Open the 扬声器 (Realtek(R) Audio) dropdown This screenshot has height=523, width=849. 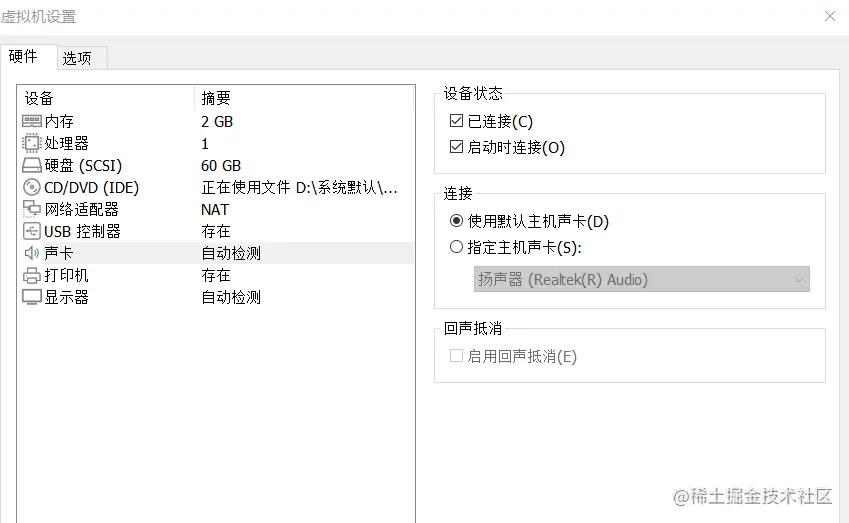pos(641,280)
